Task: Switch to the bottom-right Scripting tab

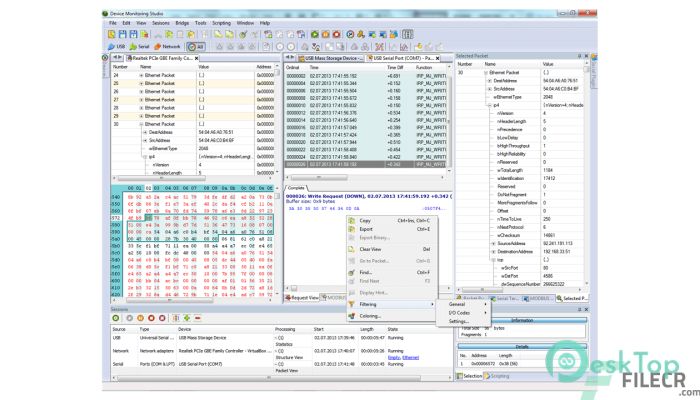Action: tap(496, 376)
